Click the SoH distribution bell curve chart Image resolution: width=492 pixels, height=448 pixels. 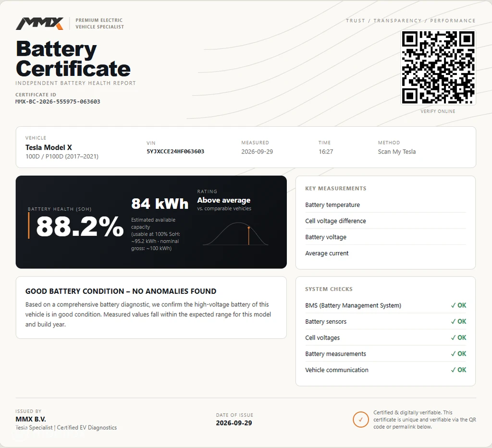tap(235, 233)
